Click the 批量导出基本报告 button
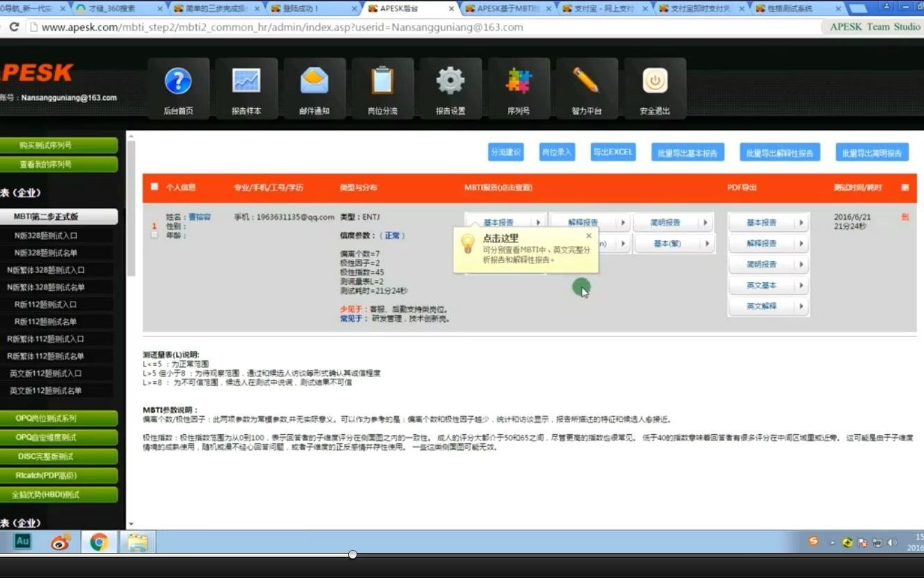This screenshot has width=924, height=578. click(687, 153)
